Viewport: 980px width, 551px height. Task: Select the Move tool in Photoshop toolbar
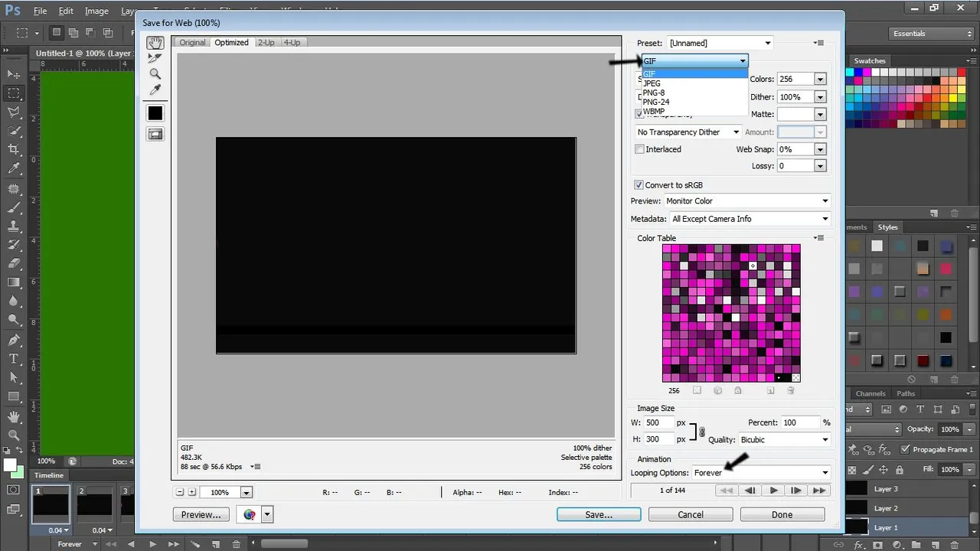coord(14,74)
